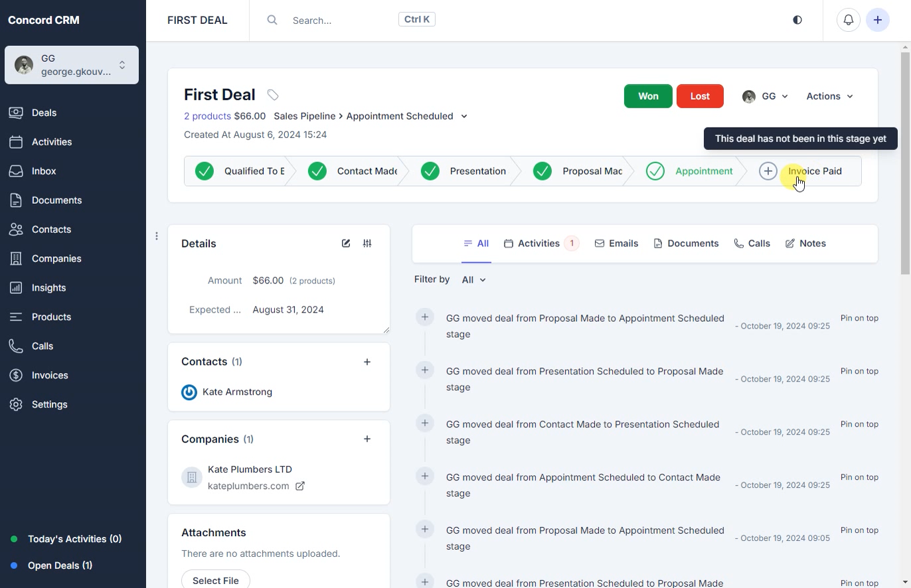Toggle dark mode with the half-circle icon
Image resolution: width=911 pixels, height=588 pixels.
[797, 20]
